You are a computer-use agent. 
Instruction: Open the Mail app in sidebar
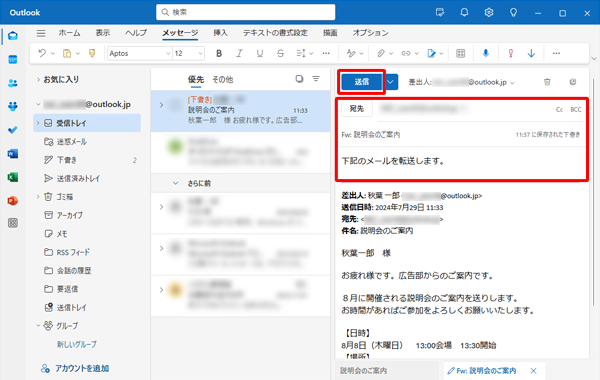[13, 36]
